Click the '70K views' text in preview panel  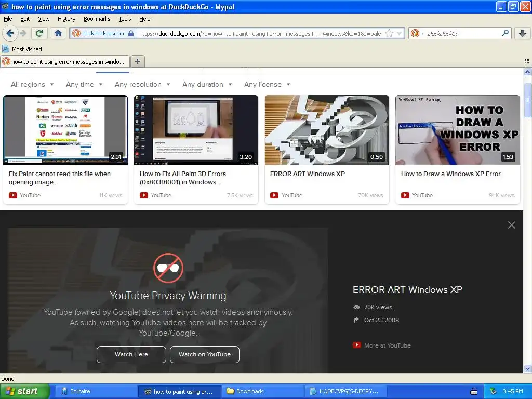pos(378,307)
